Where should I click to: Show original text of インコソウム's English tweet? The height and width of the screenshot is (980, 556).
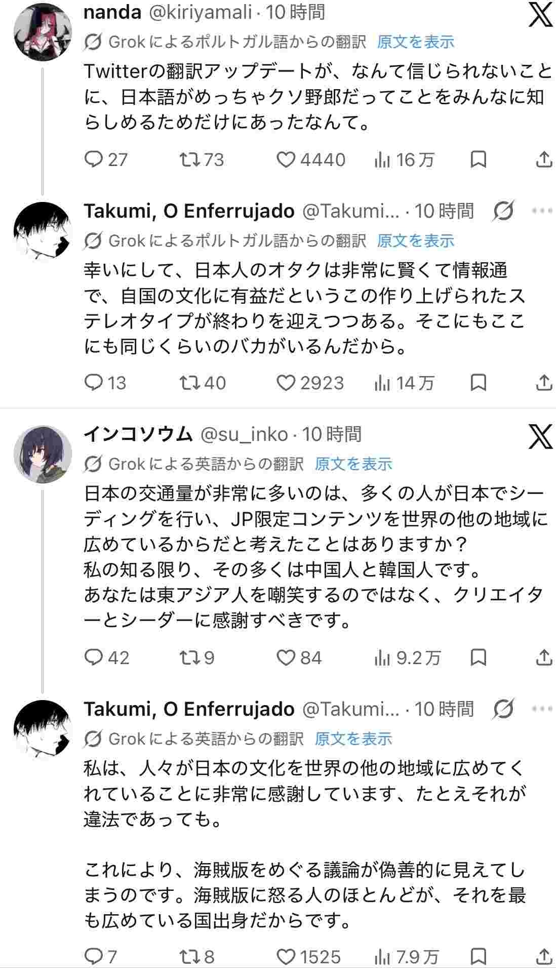point(353,464)
